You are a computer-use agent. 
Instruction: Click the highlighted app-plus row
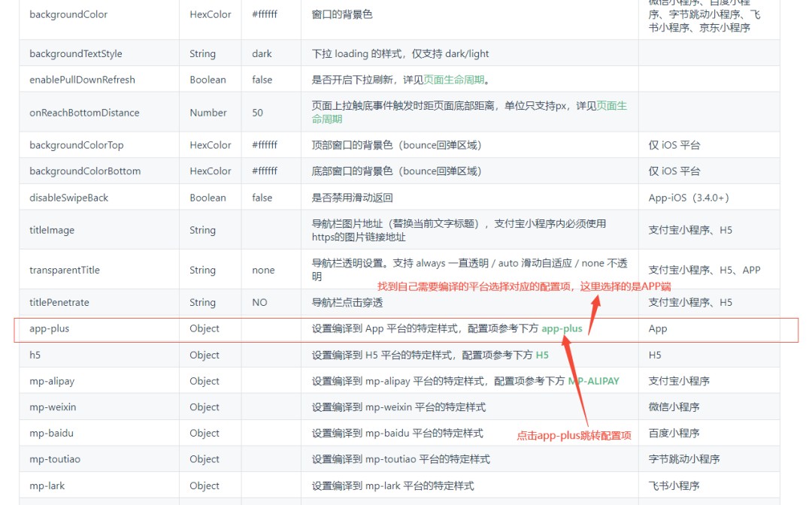pyautogui.click(x=50, y=328)
